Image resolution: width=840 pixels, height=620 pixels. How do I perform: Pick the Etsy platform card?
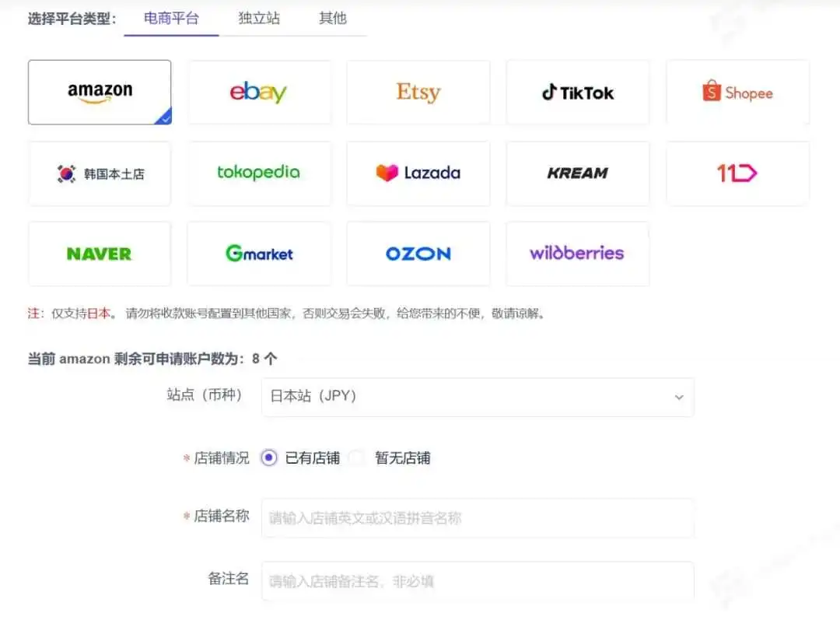pyautogui.click(x=418, y=92)
